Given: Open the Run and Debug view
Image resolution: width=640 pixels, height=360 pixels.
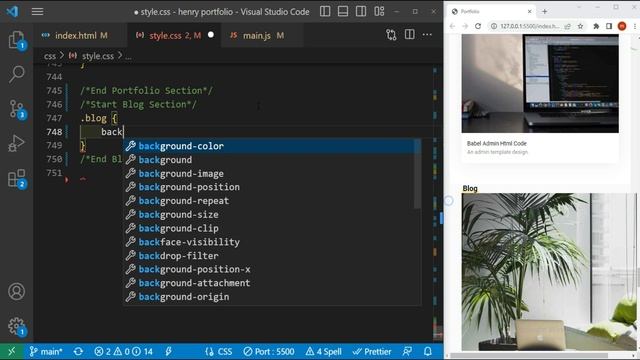Looking at the screenshot, I should [x=16, y=144].
